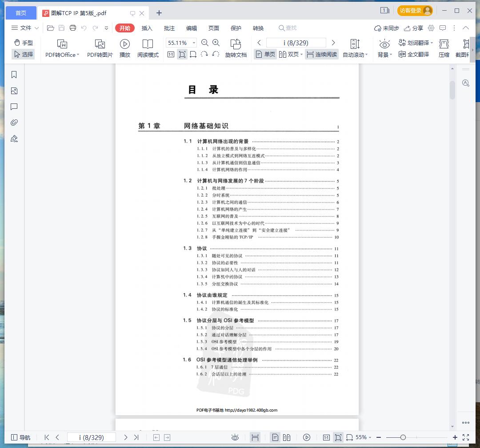Screen dimensions: 480x448
Task: Switch to the 开始 ribbon tab
Action: click(124, 28)
